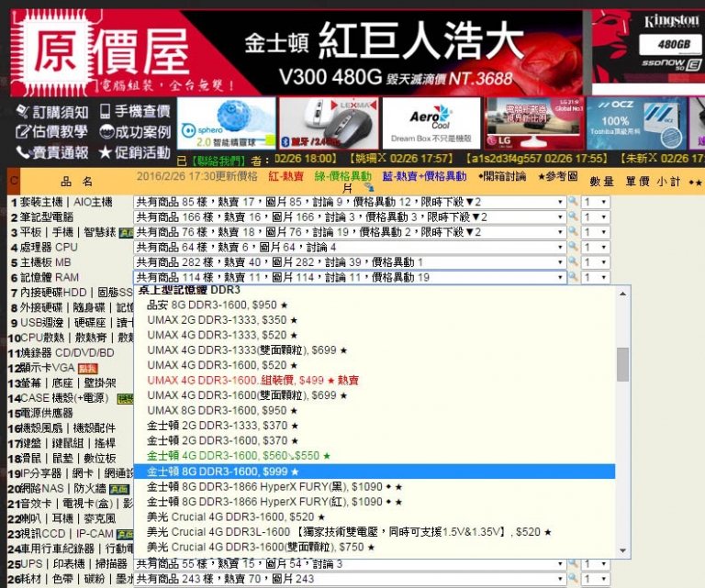Click search icon for 記憶體 RAM row
This screenshot has width=705, height=588.
coord(573,277)
